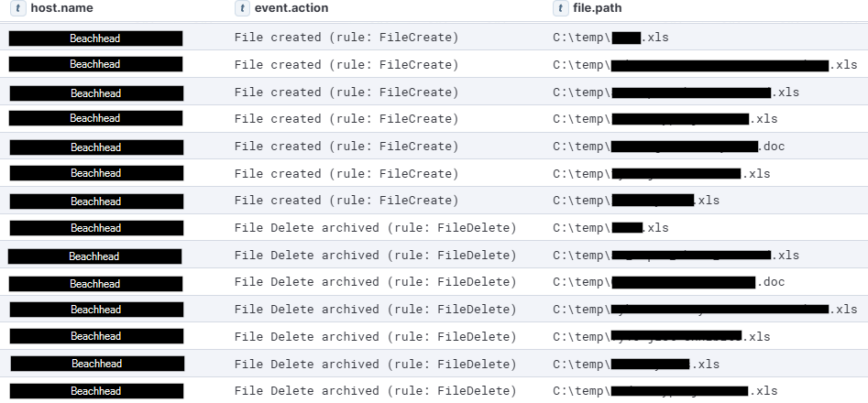Select the longest .xls path among File Delete rows

[x=705, y=310]
